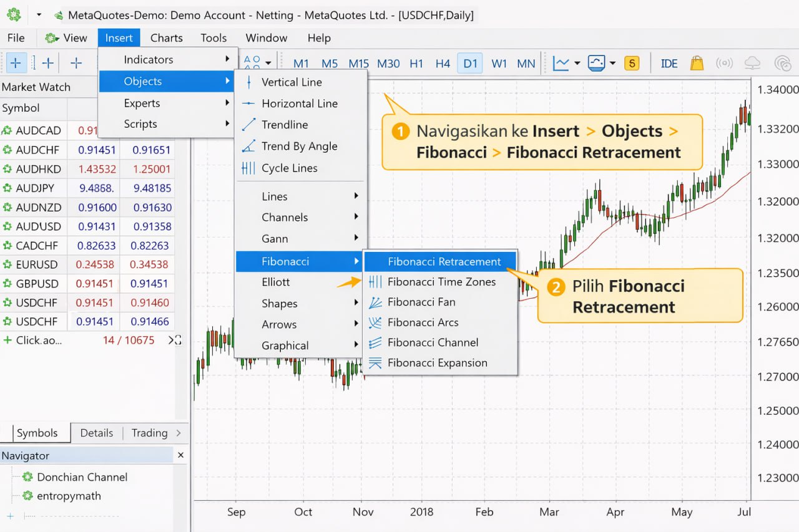Click the green icon beside entropymath
This screenshot has height=532, width=799.
[x=27, y=496]
